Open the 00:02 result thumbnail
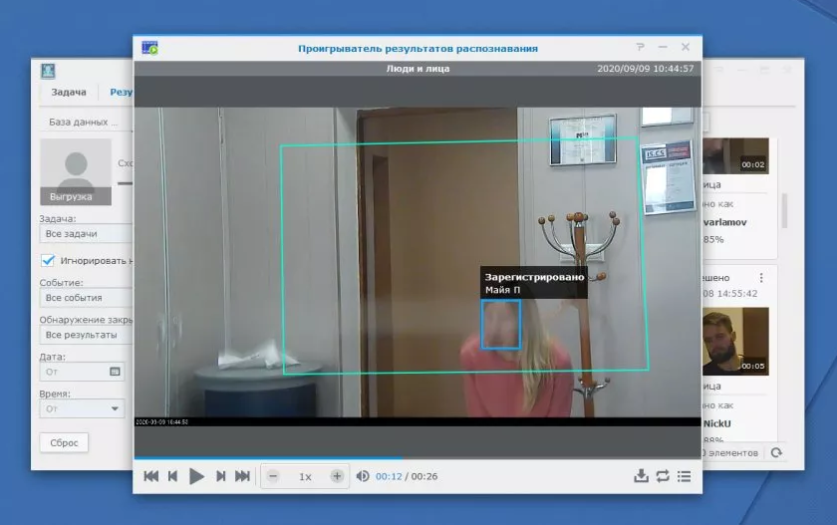 (x=736, y=156)
